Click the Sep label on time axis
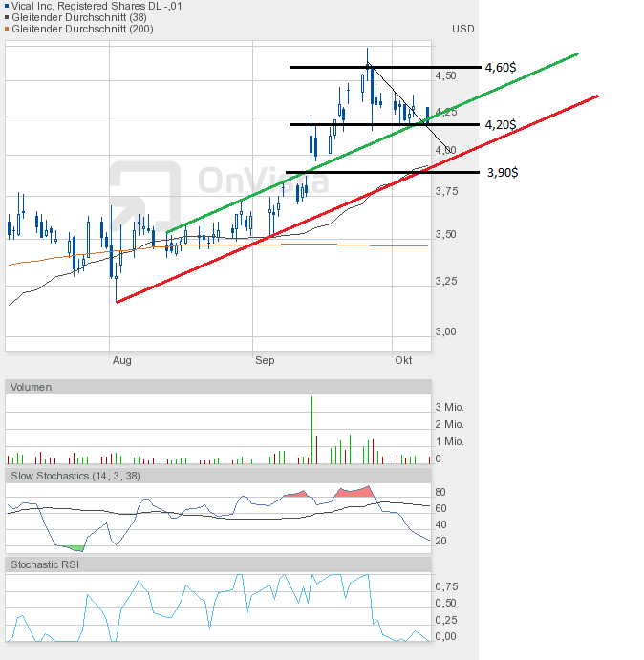 click(265, 360)
